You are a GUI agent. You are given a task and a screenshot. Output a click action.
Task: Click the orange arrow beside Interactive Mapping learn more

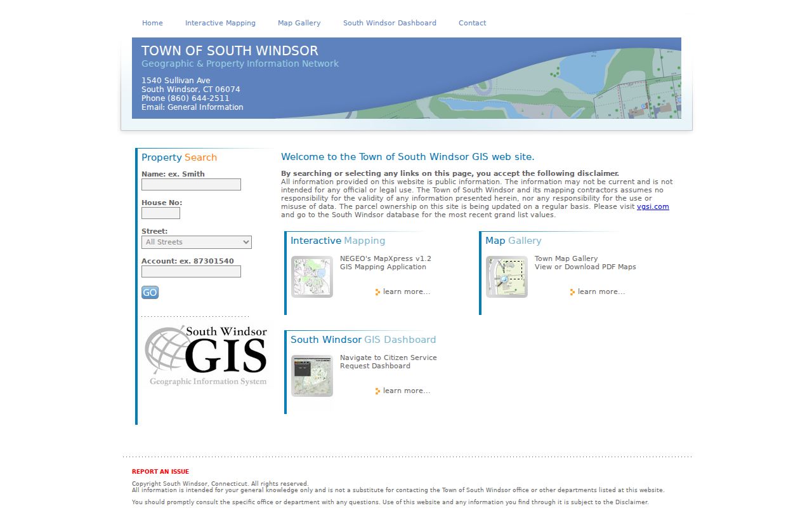(x=377, y=292)
